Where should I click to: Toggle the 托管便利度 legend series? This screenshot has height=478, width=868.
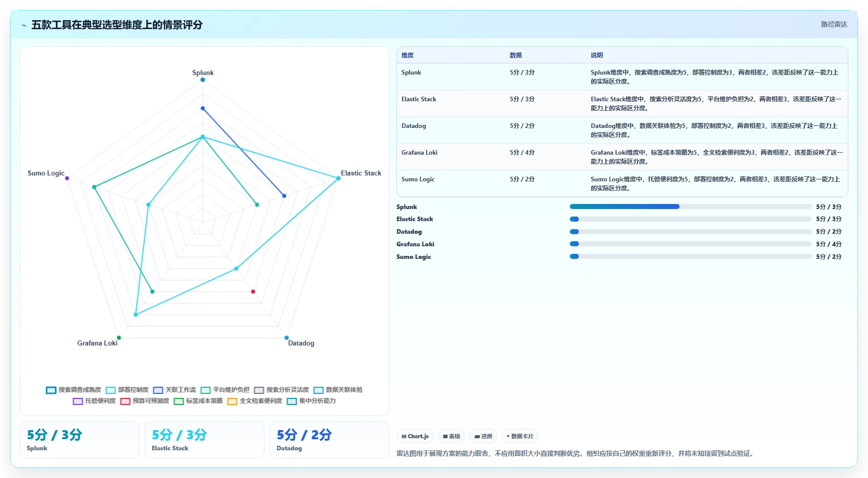point(94,401)
